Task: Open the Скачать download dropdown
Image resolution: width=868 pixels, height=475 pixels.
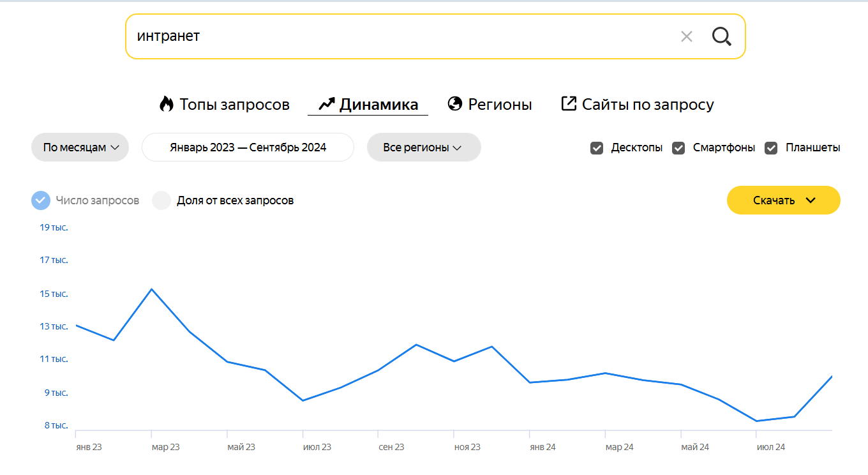Action: tap(784, 200)
